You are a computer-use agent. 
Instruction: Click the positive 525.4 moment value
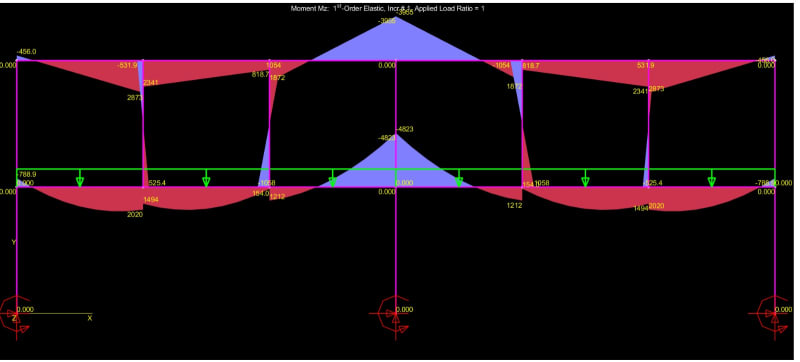point(157,183)
